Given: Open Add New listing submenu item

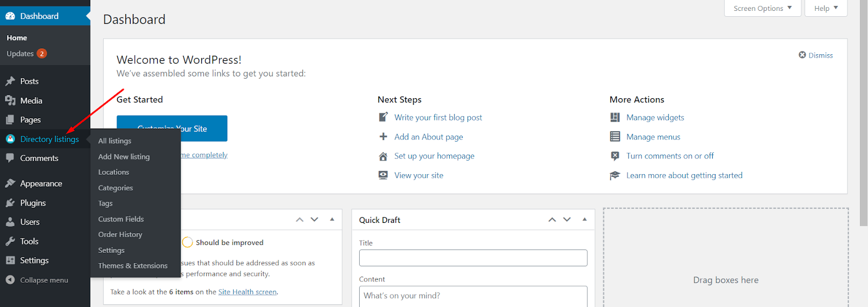Looking at the screenshot, I should (124, 157).
